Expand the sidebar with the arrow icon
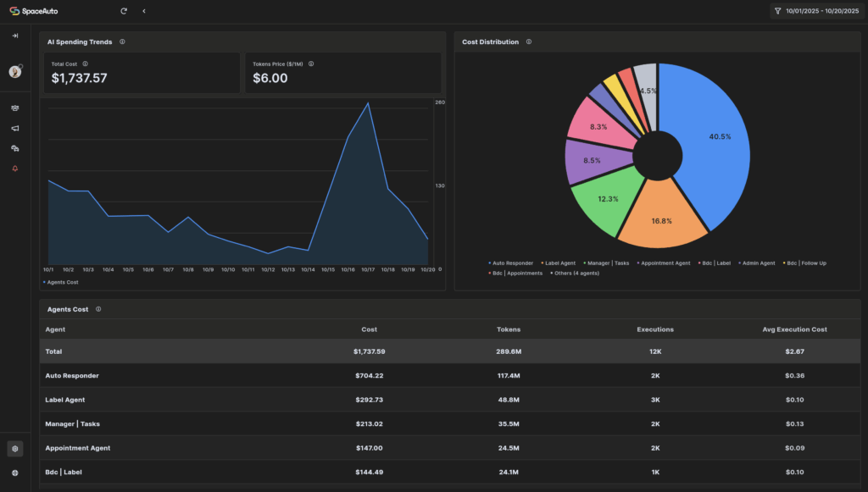The image size is (868, 492). tap(15, 36)
